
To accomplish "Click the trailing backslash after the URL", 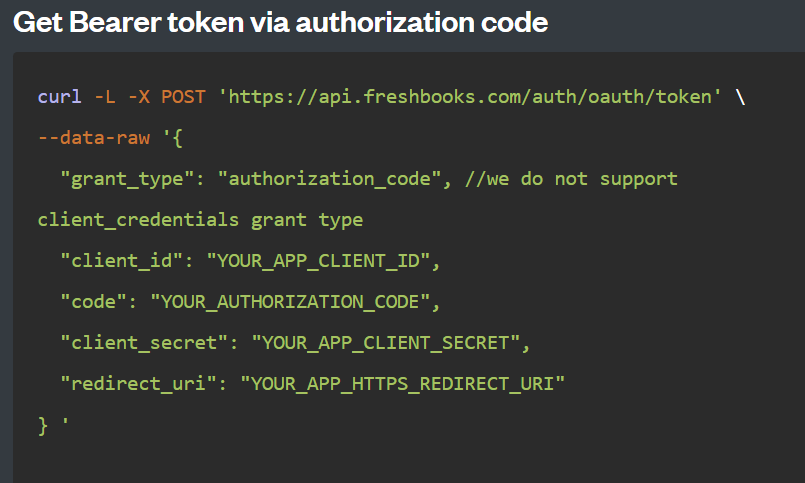I will [740, 96].
